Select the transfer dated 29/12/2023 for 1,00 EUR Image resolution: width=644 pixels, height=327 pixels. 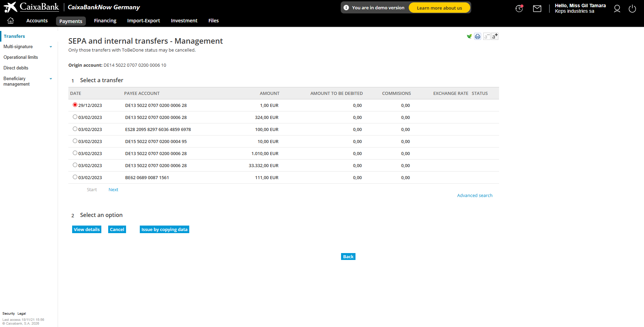75,105
